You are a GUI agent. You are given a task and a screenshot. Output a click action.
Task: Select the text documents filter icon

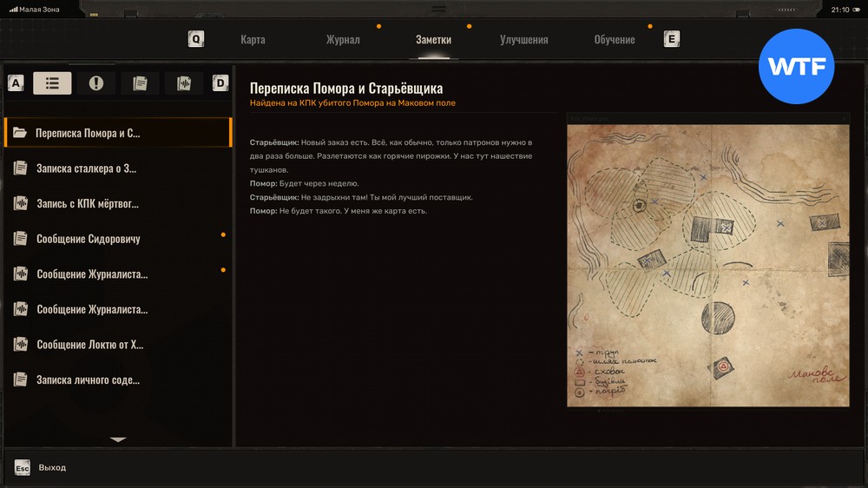(140, 83)
